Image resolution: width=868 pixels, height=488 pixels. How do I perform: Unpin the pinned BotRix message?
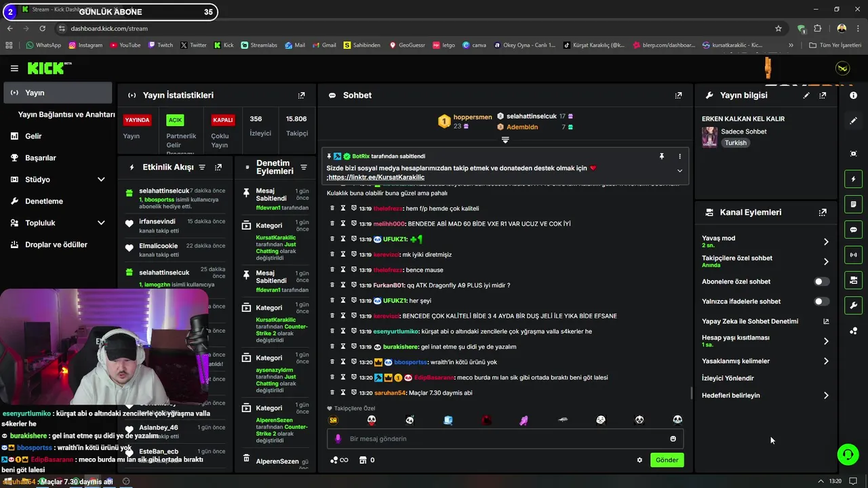[x=662, y=156]
